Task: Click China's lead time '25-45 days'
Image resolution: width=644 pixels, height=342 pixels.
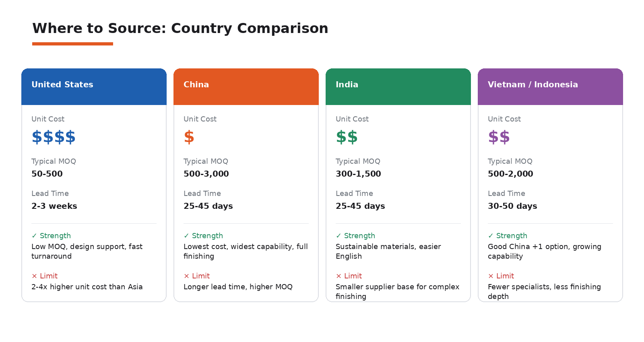Action: pos(208,206)
